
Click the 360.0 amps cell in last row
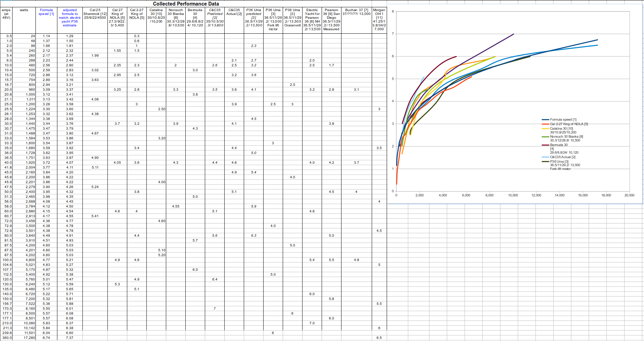(x=7, y=338)
